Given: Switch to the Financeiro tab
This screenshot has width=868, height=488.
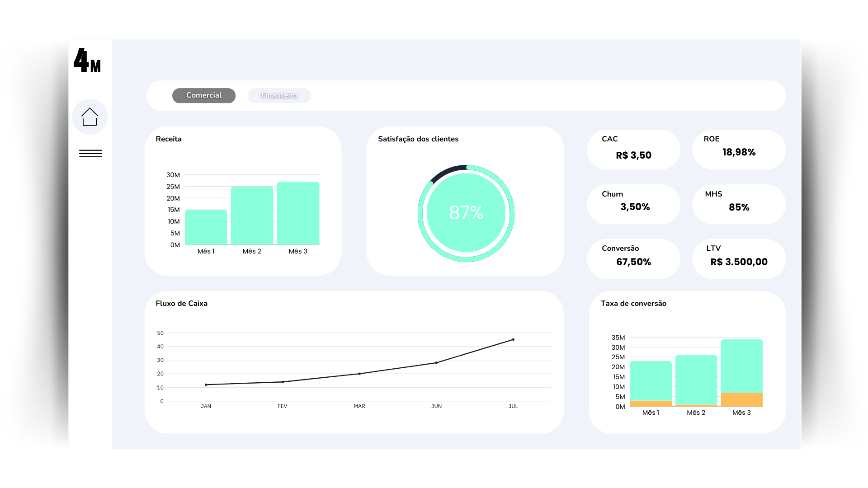Looking at the screenshot, I should [279, 95].
